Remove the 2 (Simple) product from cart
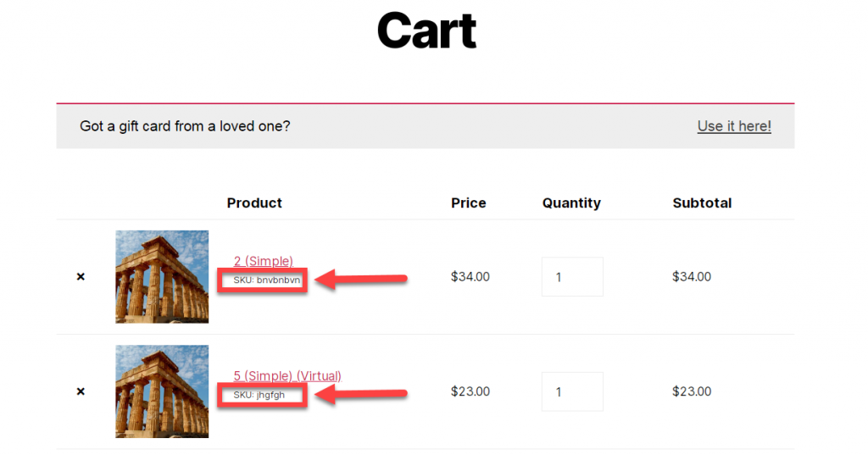Screen dimensions: 868x455 [x=81, y=277]
